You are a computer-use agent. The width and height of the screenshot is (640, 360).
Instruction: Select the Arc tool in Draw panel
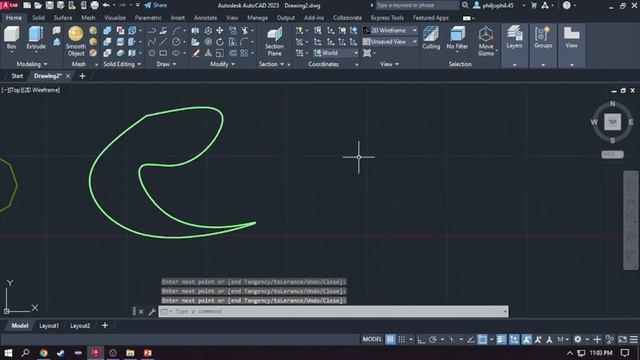[x=176, y=31]
